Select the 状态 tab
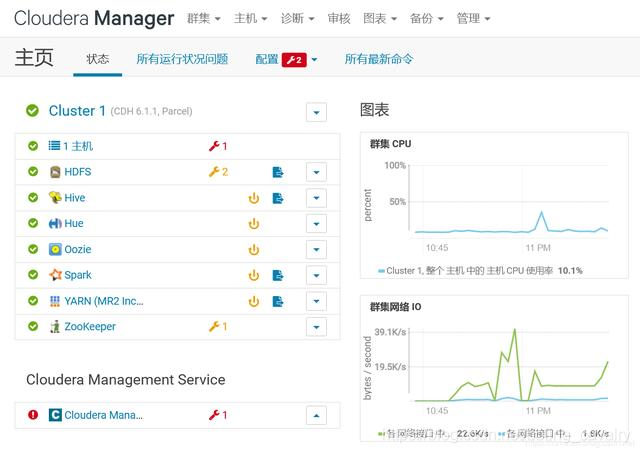 click(98, 59)
